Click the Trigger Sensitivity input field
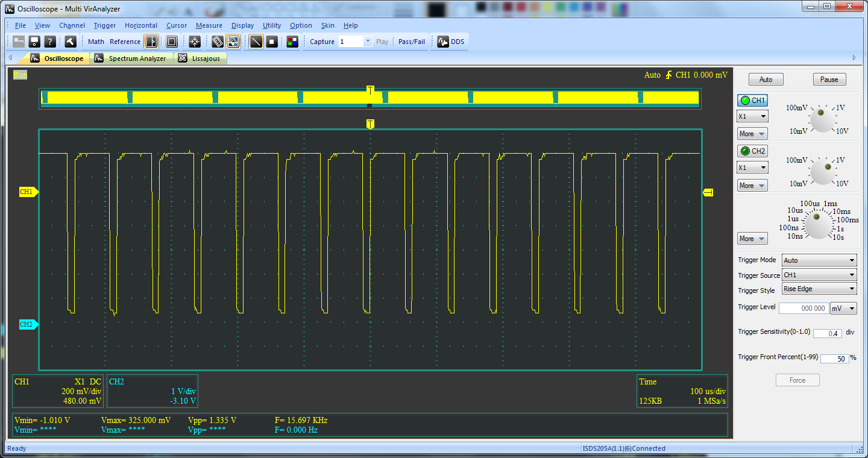The image size is (868, 458). point(827,333)
